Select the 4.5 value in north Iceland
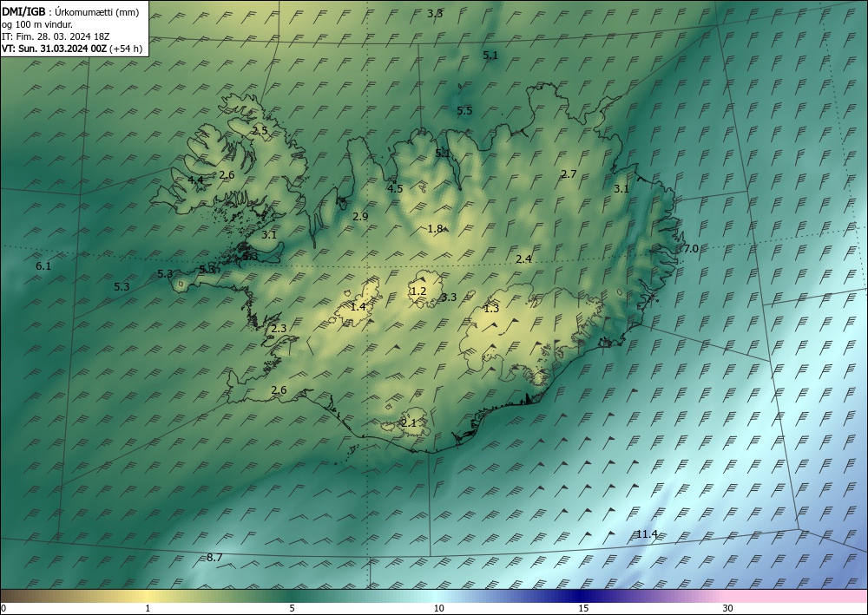Screen dimensions: 868x615 tap(395, 188)
